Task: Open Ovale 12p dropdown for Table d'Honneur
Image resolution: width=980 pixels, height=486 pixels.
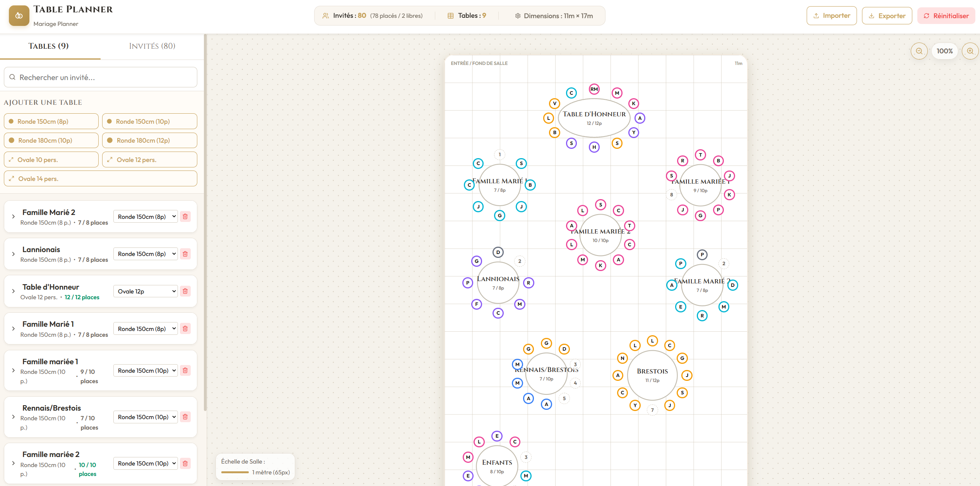Action: (145, 291)
